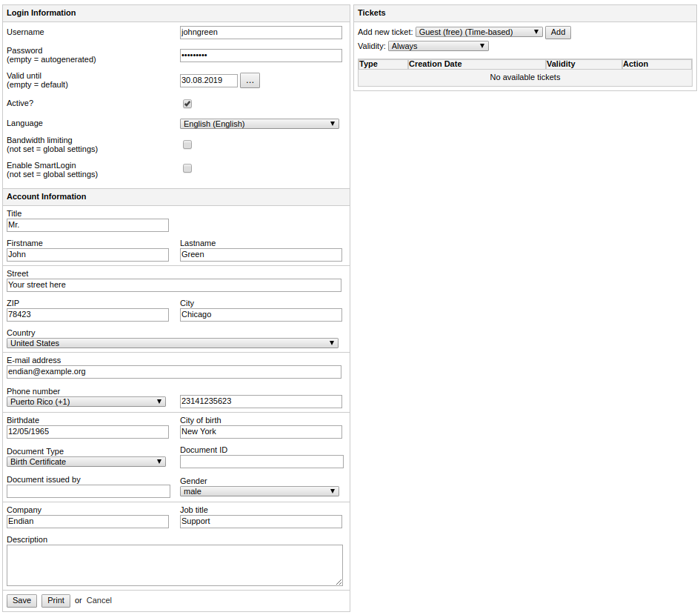
Task: Click into the Description text area
Action: coord(175,565)
